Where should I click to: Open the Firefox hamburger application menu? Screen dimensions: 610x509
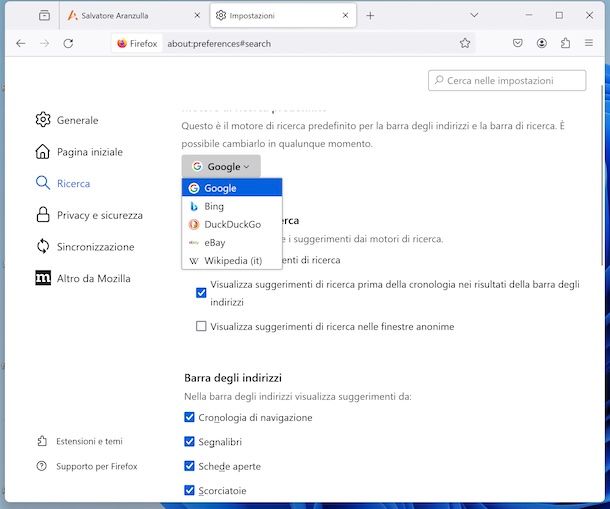(589, 43)
